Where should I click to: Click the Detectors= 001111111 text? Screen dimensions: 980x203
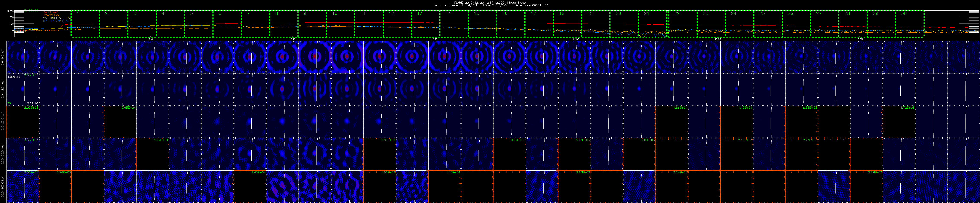click(x=532, y=5)
